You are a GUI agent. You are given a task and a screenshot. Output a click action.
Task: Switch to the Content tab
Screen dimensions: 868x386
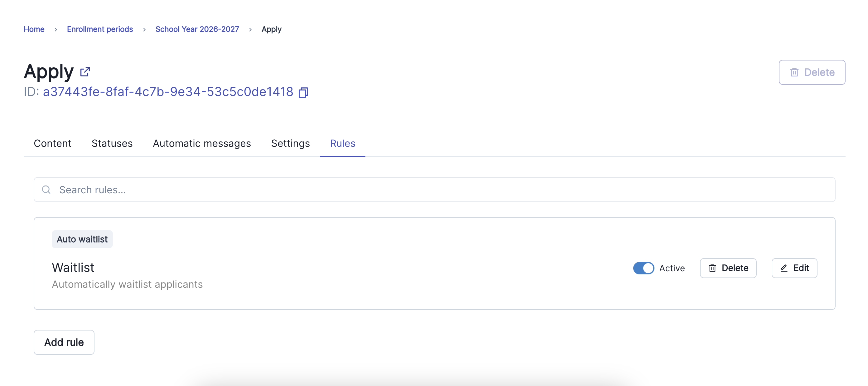(x=53, y=143)
